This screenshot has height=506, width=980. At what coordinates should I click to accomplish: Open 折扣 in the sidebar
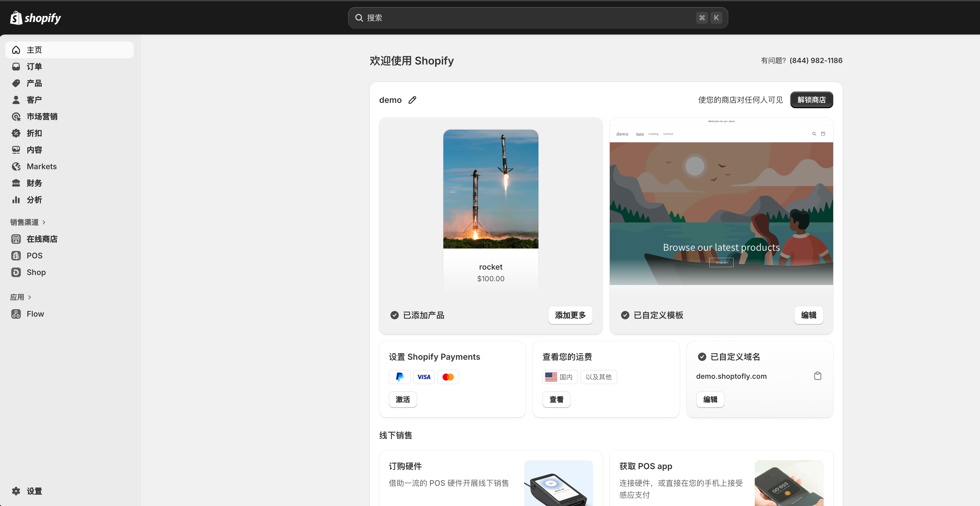[x=70, y=133]
